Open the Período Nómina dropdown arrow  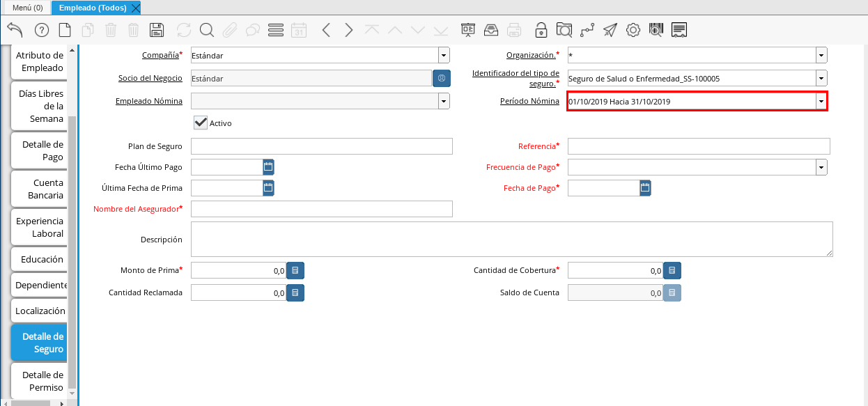pos(821,102)
